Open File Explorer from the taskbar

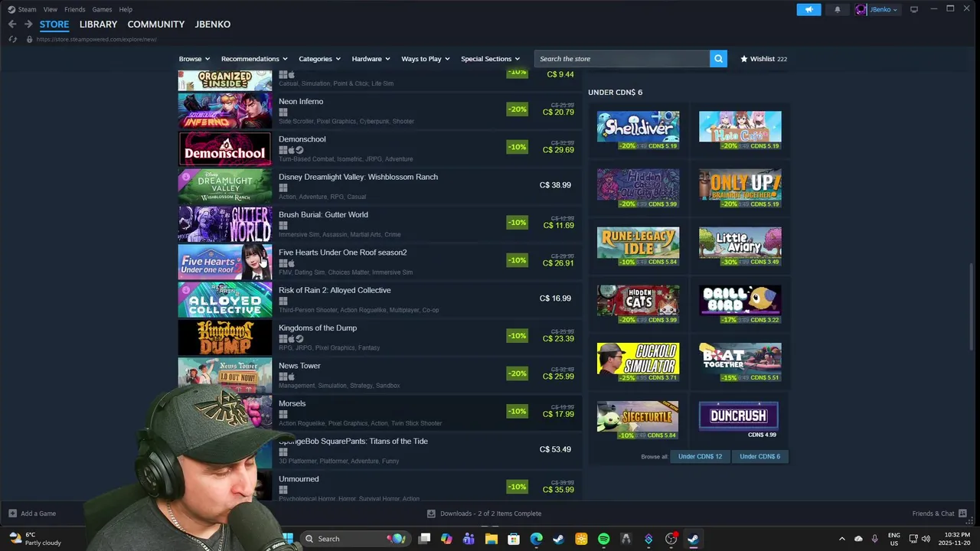(491, 539)
